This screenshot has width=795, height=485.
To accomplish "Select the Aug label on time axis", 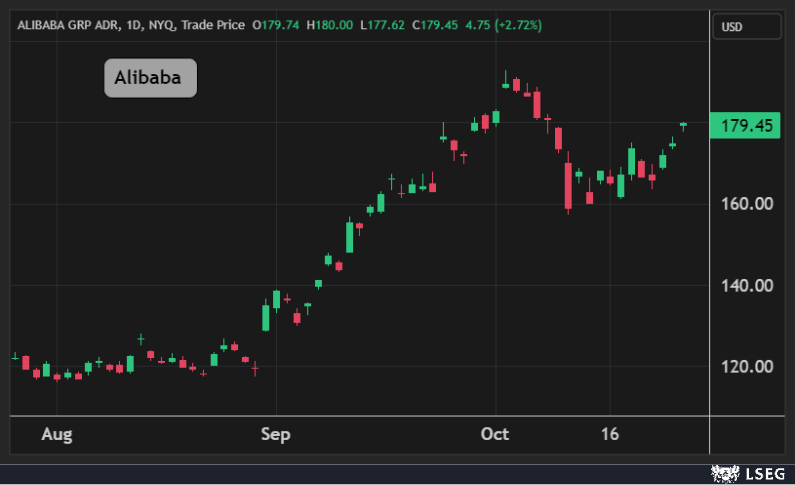I will coord(58,434).
